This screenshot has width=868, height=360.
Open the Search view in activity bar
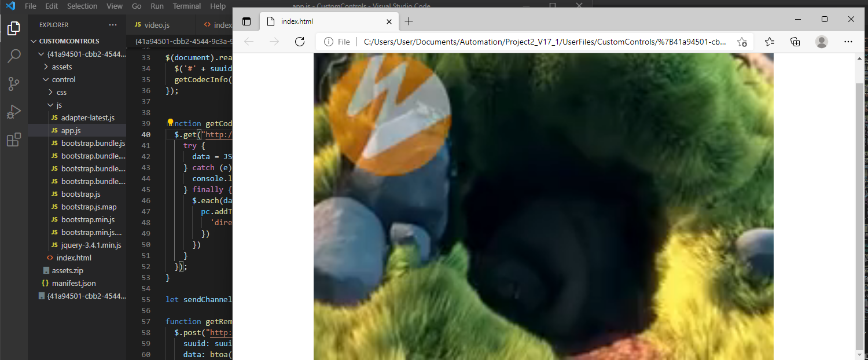14,56
